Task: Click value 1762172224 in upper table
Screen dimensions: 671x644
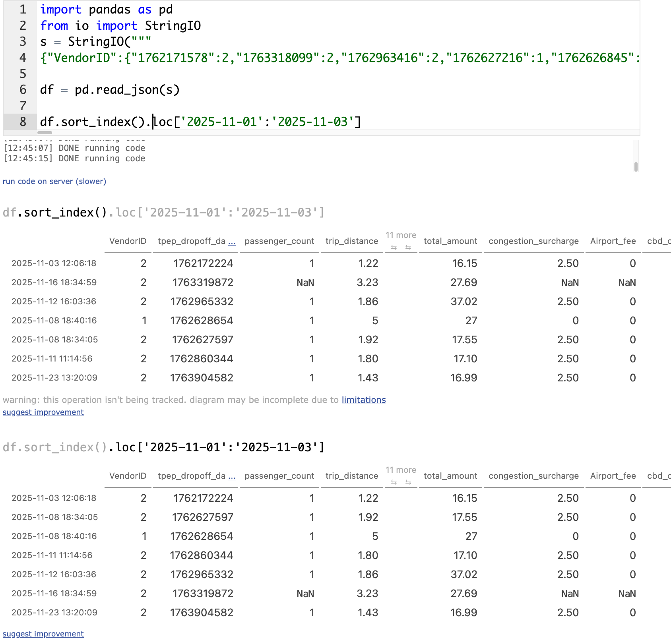Action: click(203, 263)
